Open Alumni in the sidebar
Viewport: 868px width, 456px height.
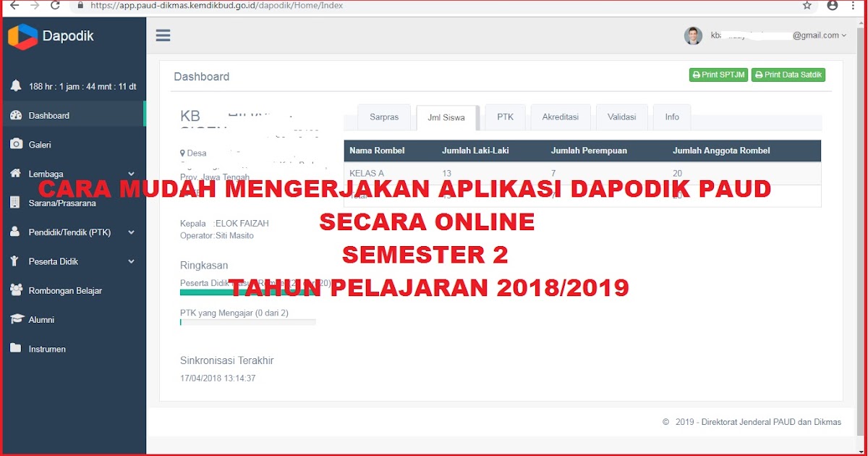point(41,320)
